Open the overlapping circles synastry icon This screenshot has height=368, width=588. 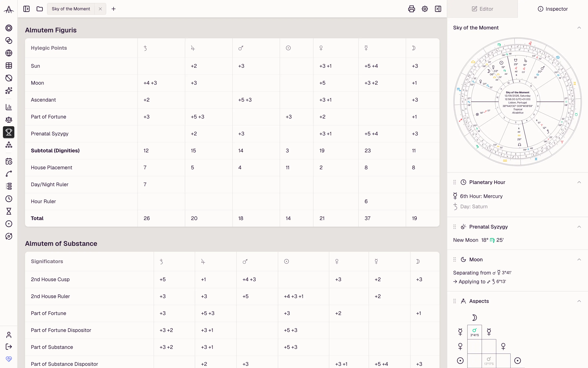tap(9, 40)
